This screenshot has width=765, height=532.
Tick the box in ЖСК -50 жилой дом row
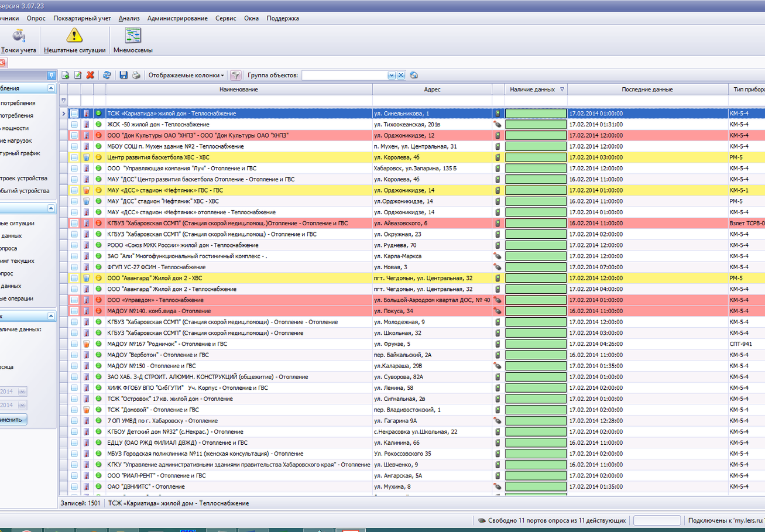point(74,125)
